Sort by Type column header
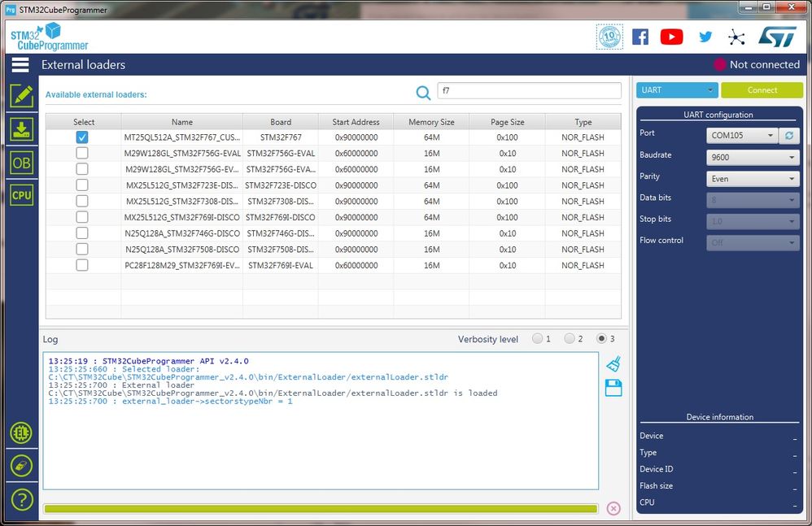The image size is (812, 526). tap(583, 122)
